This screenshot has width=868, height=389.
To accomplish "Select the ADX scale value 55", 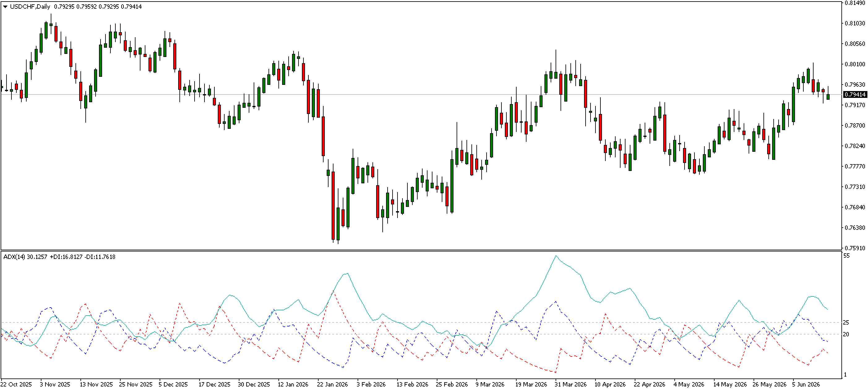I will (x=847, y=256).
